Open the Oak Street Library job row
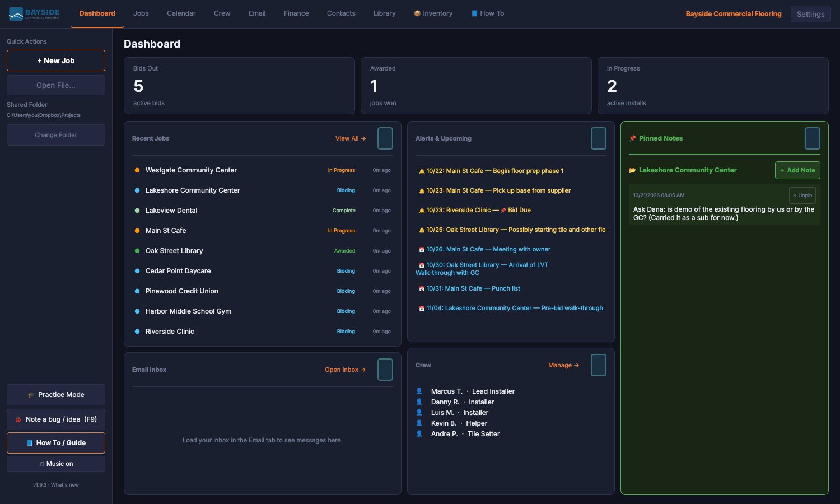 (x=263, y=251)
